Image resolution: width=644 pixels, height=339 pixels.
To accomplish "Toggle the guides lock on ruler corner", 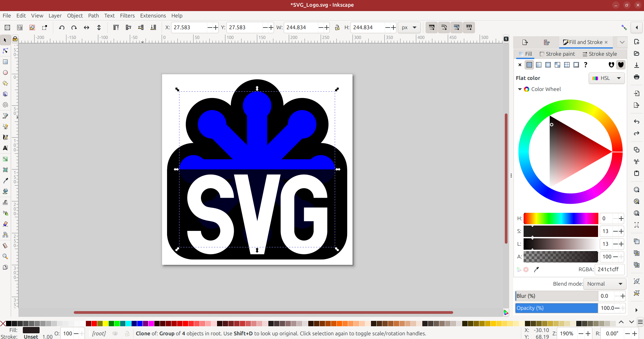I will (x=15, y=39).
